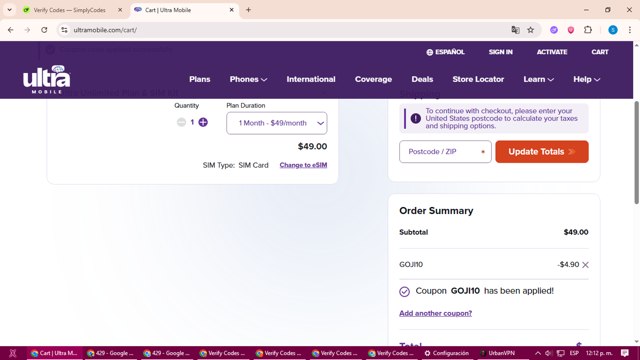Show hidden system tray icons
This screenshot has width=640, height=360.
click(538, 353)
